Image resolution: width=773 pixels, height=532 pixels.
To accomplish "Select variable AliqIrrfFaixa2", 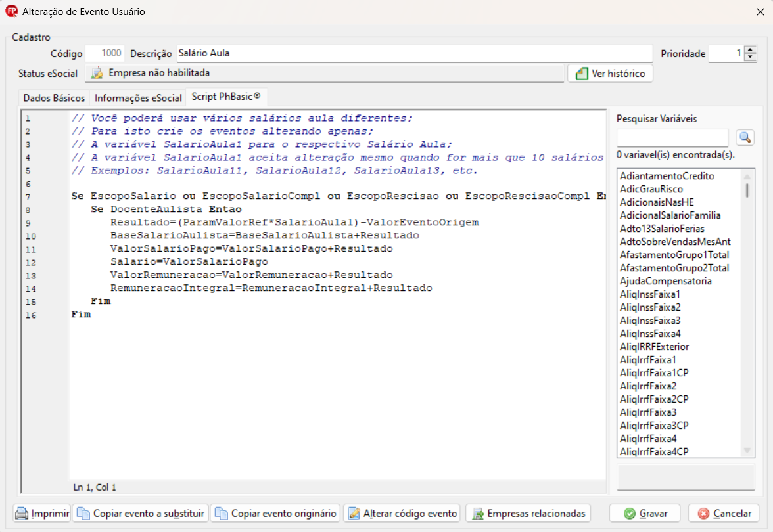I will tap(648, 386).
